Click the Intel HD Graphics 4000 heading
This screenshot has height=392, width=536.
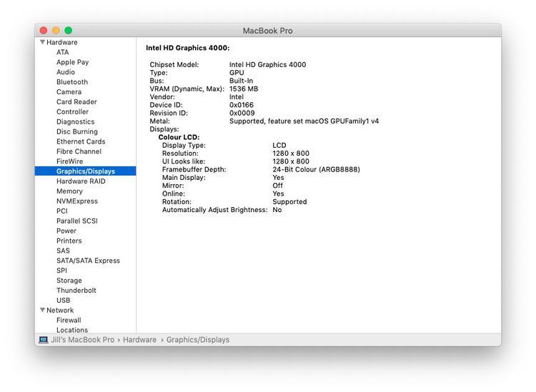pos(187,48)
